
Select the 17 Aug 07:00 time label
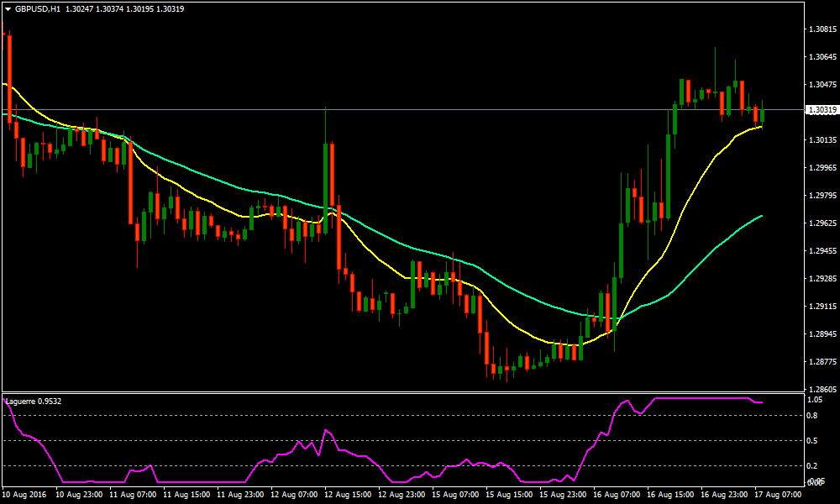click(780, 495)
